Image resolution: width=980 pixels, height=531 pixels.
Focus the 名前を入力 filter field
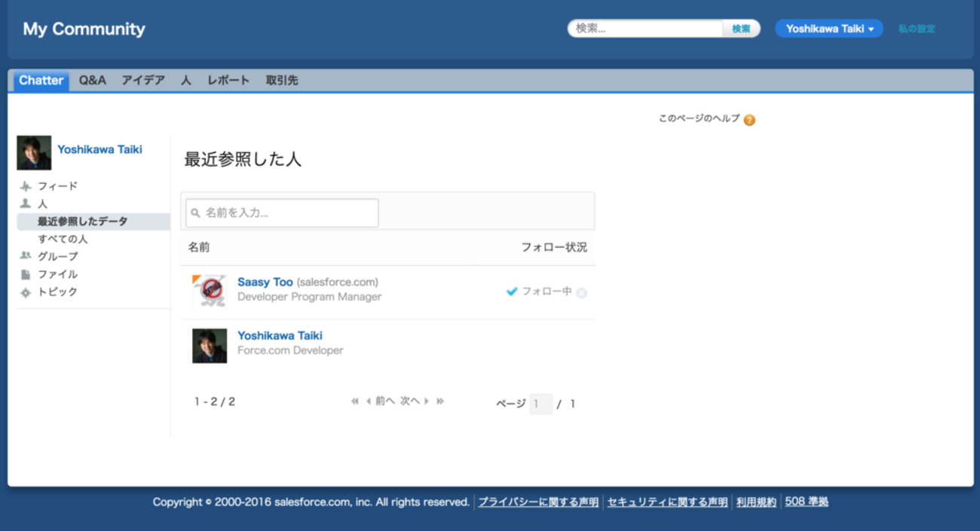282,213
